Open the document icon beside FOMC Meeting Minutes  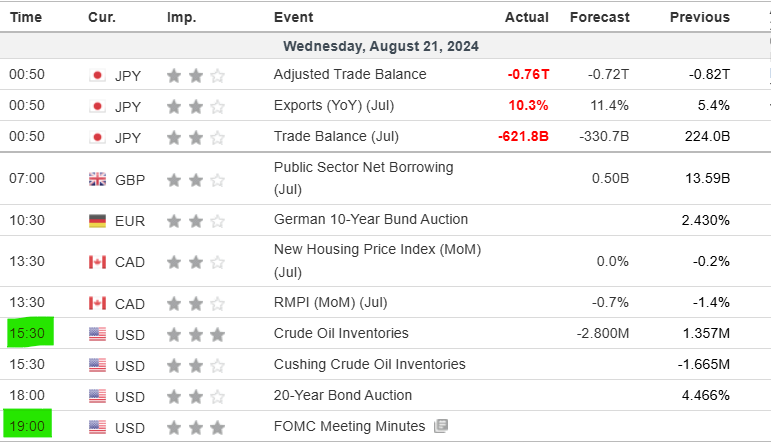pyautogui.click(x=441, y=427)
